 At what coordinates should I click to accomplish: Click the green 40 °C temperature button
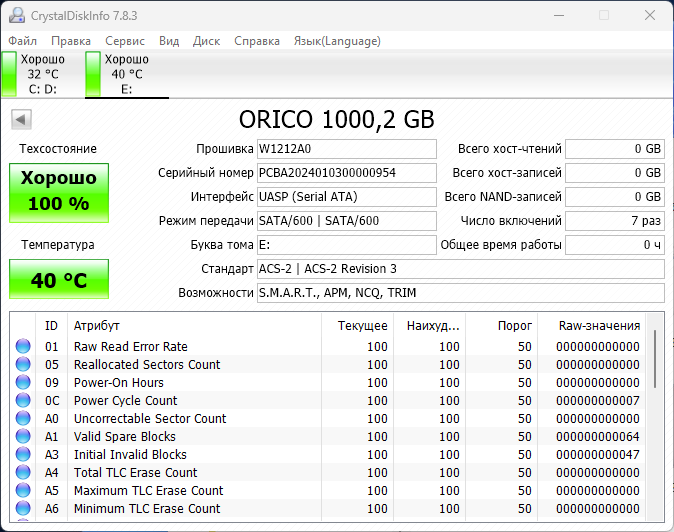click(x=59, y=280)
